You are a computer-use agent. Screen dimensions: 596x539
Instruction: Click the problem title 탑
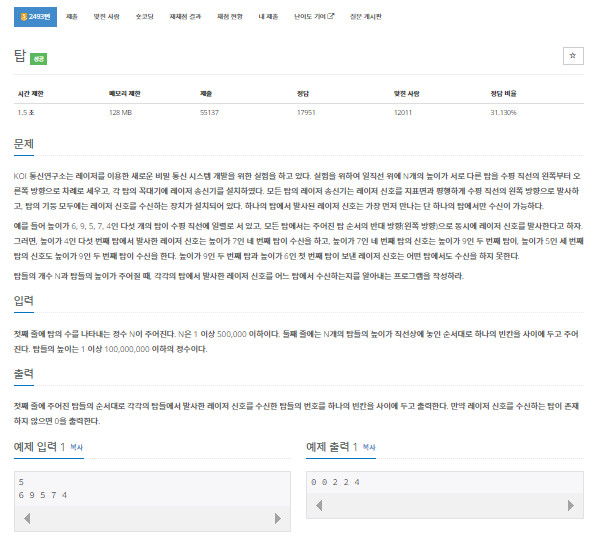[x=20, y=56]
